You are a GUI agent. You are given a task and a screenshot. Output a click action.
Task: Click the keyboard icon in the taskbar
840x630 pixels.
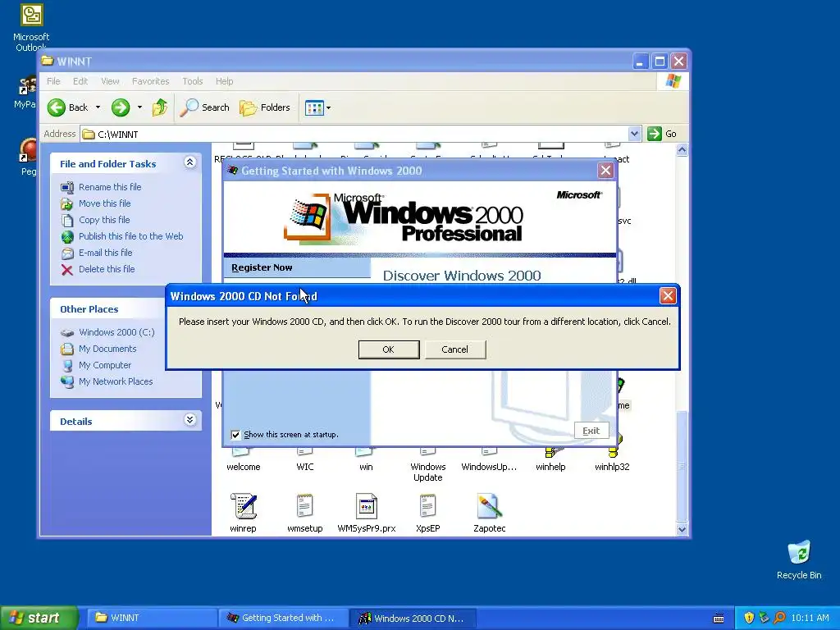pos(719,619)
